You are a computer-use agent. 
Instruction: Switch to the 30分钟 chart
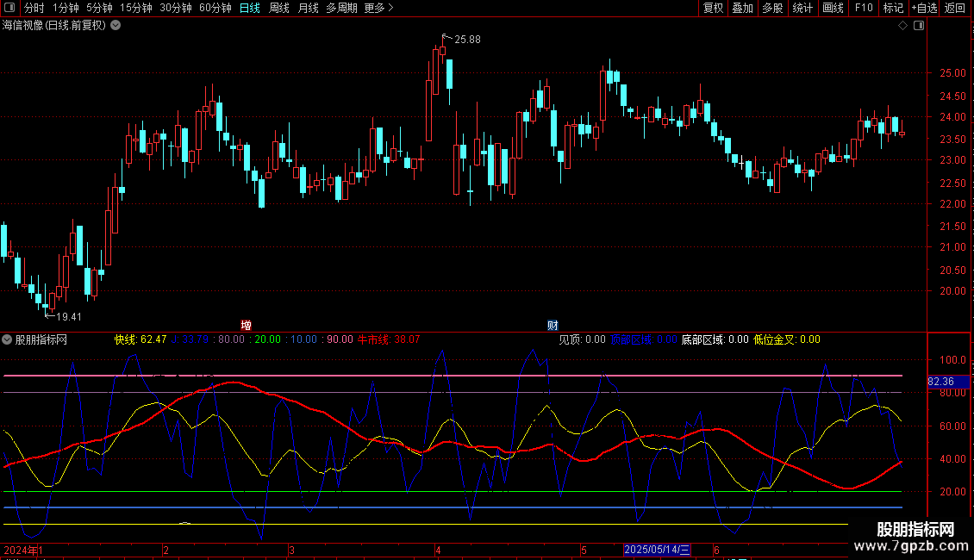[176, 8]
